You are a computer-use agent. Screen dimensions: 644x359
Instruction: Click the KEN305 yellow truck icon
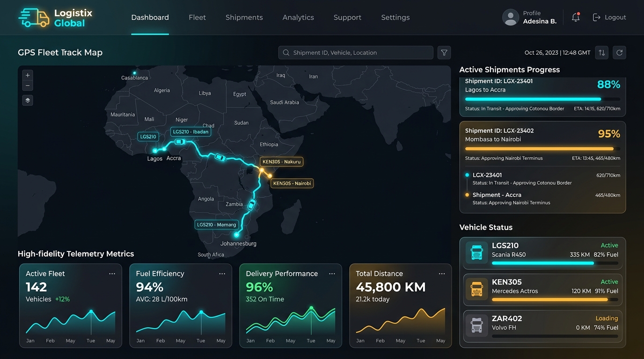(x=477, y=290)
